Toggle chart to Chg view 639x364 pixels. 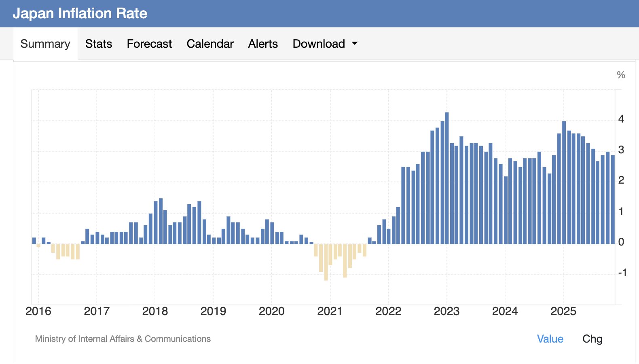coord(592,339)
